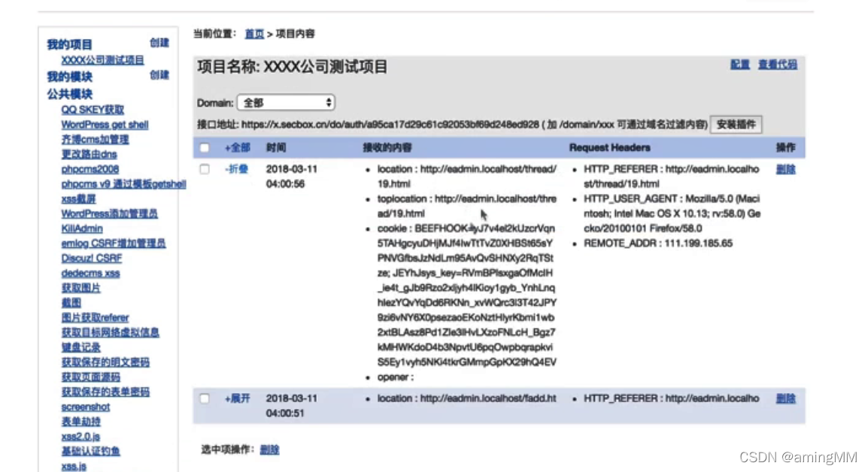This screenshot has height=472, width=868.
Task: Expand all records with +全部
Action: point(238,148)
